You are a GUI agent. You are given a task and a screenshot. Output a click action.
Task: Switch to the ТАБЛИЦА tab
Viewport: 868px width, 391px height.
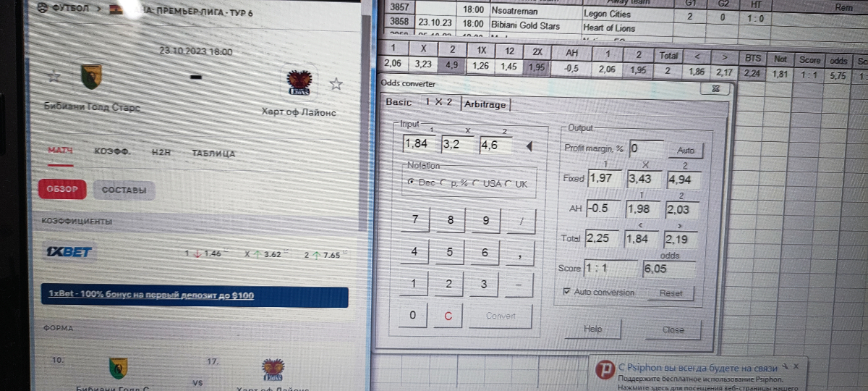(x=213, y=154)
